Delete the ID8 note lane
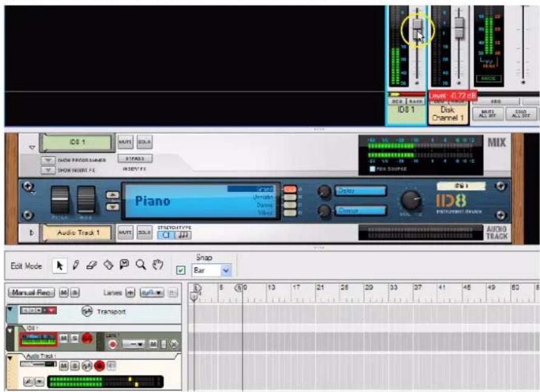This screenshot has width=540, height=392. click(x=174, y=344)
